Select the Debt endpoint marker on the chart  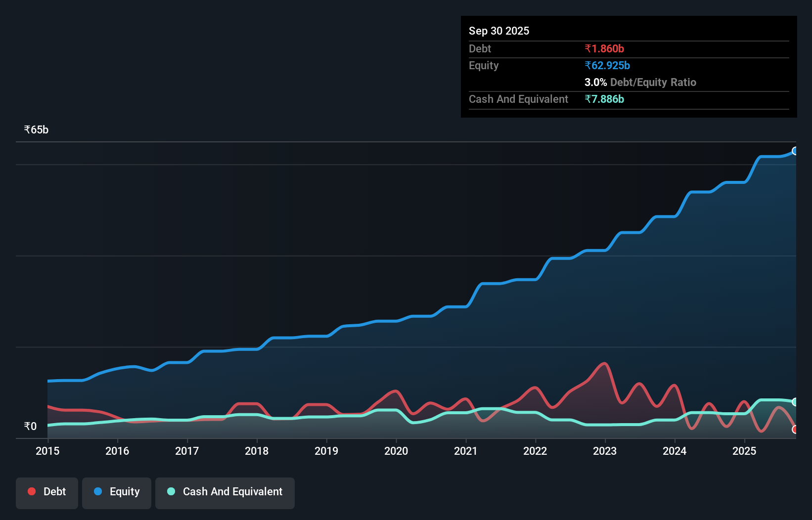click(795, 430)
